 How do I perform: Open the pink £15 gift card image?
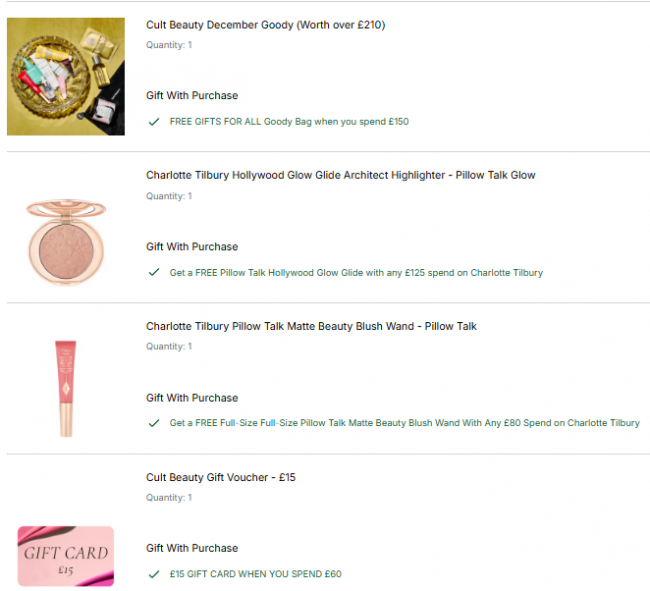(x=66, y=556)
